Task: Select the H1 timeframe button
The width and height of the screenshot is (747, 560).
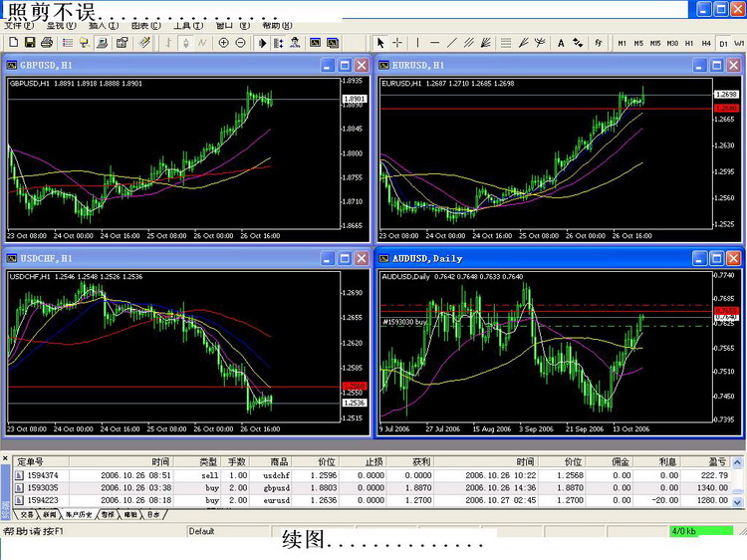Action: [689, 43]
